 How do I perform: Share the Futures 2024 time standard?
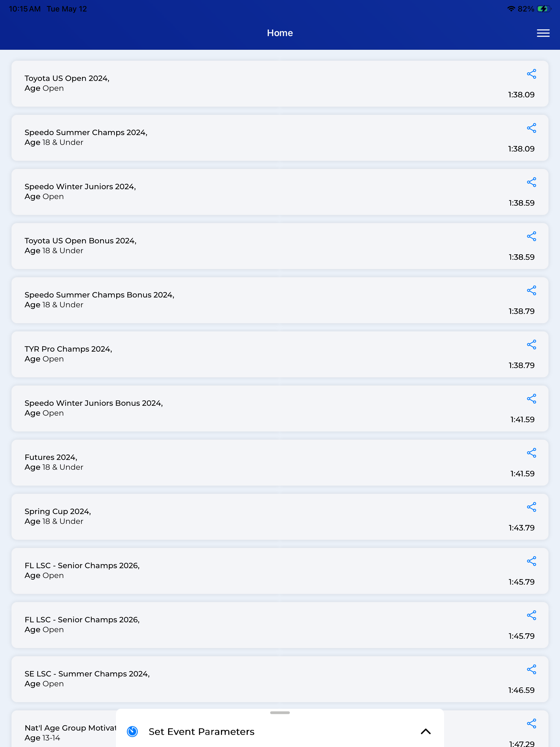point(531,453)
